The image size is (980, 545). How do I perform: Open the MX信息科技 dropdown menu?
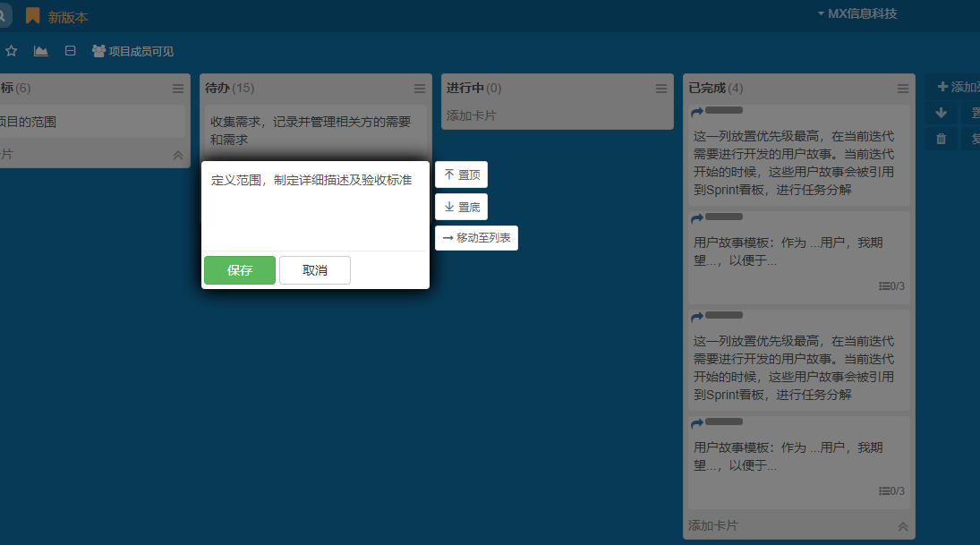click(856, 13)
